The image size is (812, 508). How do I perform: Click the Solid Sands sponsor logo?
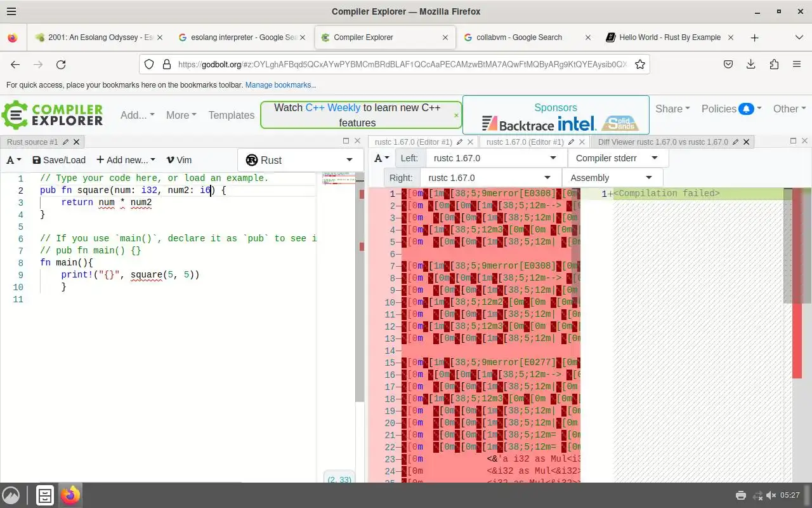(x=619, y=123)
